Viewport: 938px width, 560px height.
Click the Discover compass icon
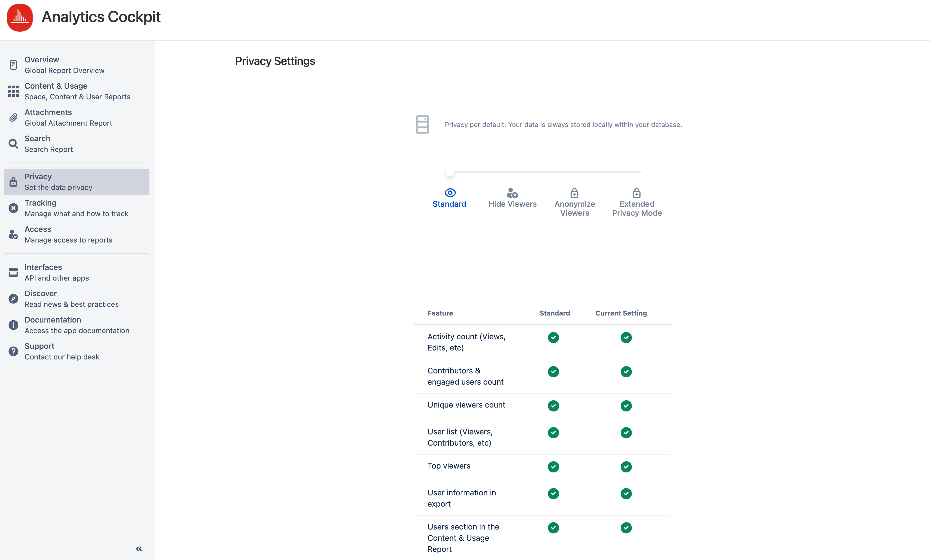(14, 298)
